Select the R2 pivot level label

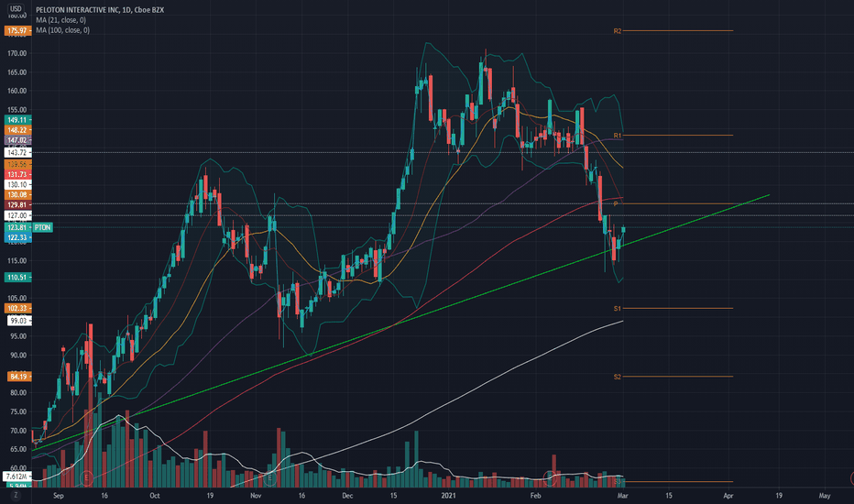(x=617, y=31)
